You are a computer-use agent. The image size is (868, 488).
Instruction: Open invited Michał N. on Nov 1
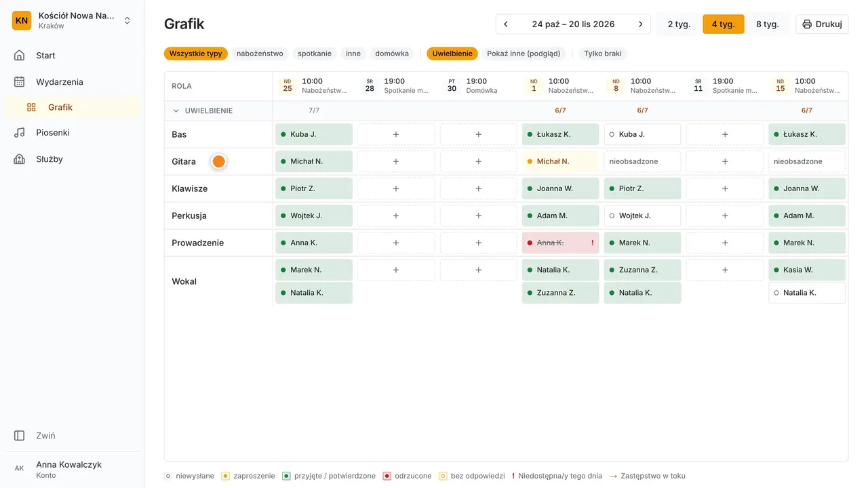[560, 161]
